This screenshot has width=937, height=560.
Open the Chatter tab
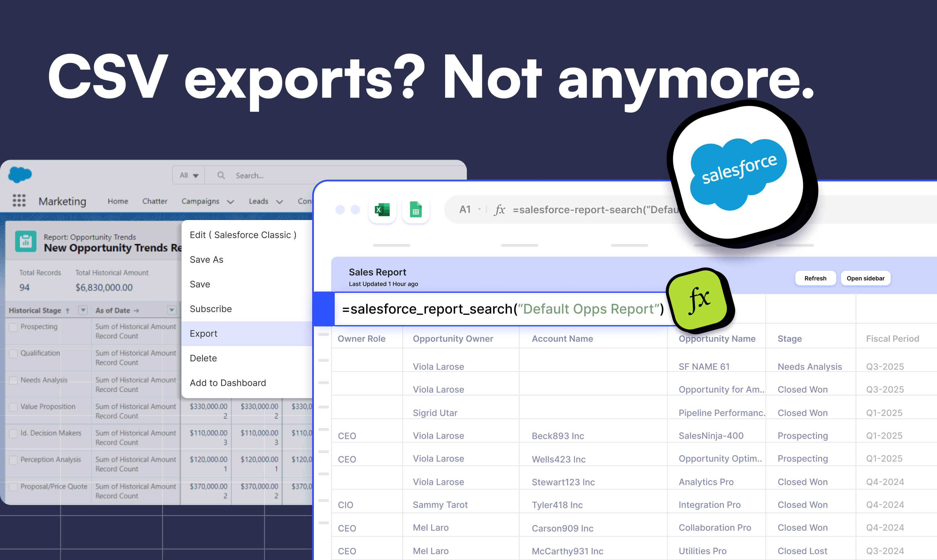155,201
